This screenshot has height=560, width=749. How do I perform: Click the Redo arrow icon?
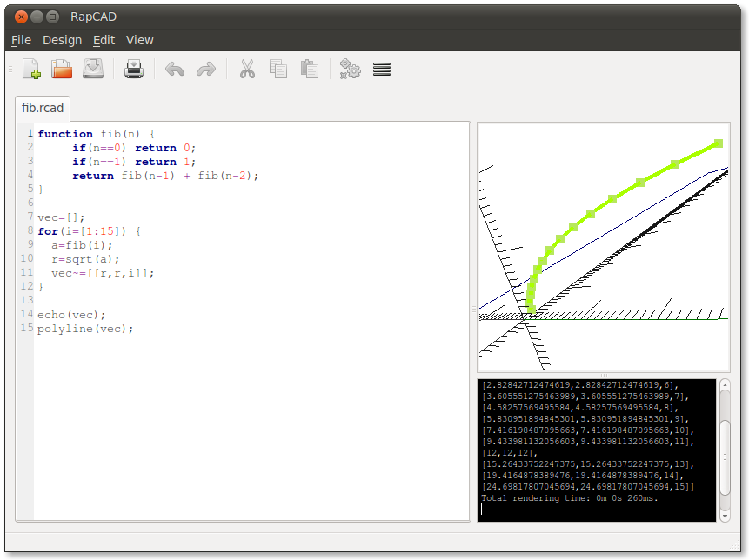(206, 69)
